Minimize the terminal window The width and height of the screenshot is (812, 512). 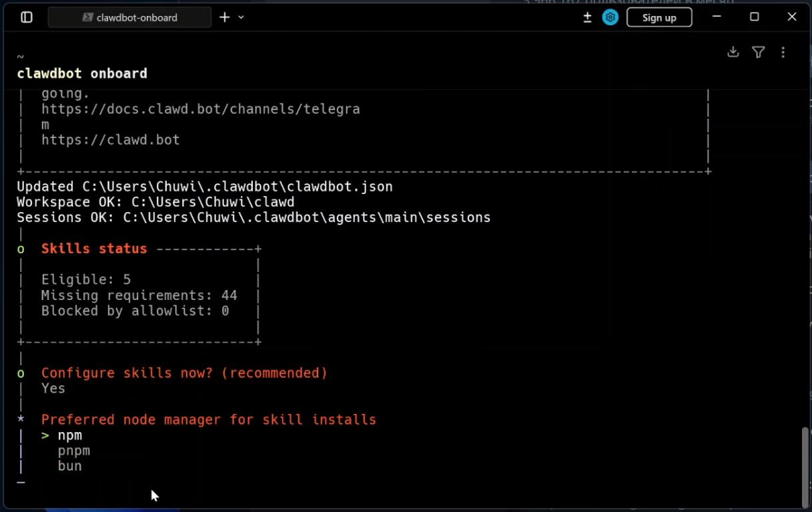click(x=717, y=17)
